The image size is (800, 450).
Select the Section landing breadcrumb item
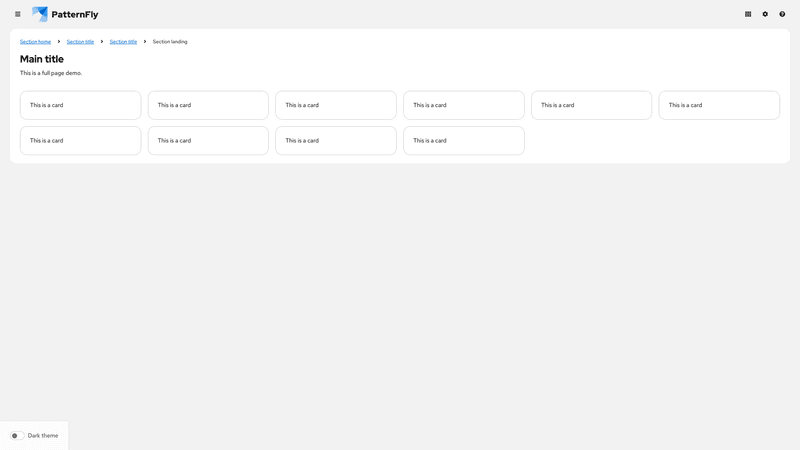click(170, 42)
